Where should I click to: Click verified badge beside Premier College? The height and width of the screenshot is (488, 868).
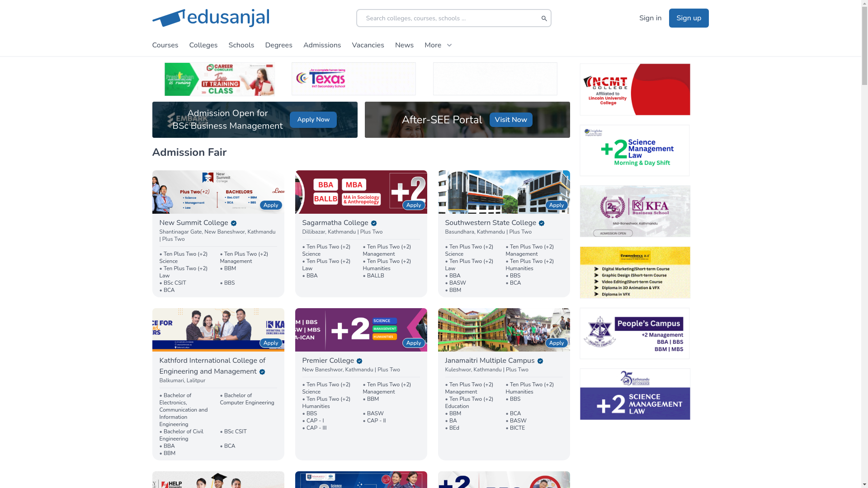(x=359, y=361)
